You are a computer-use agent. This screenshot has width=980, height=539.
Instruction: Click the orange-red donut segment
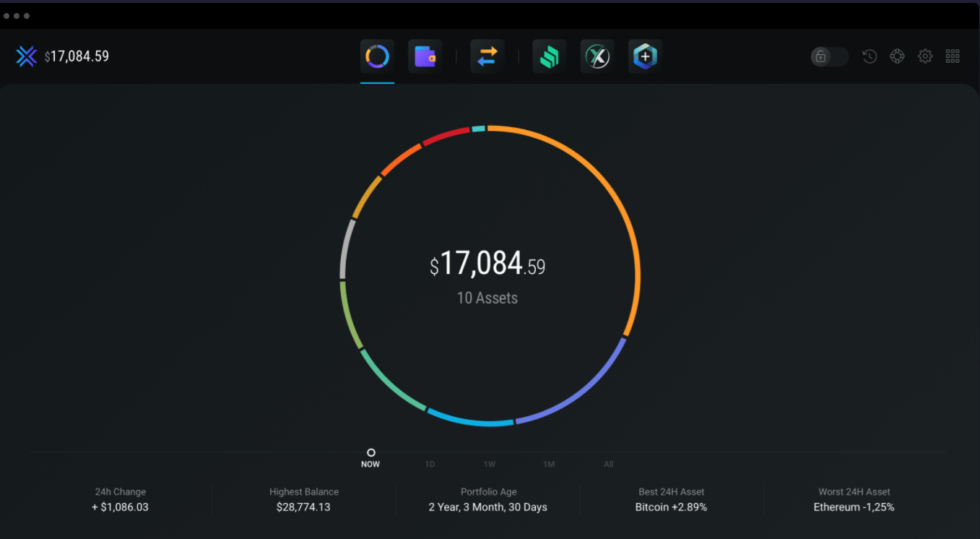(399, 158)
